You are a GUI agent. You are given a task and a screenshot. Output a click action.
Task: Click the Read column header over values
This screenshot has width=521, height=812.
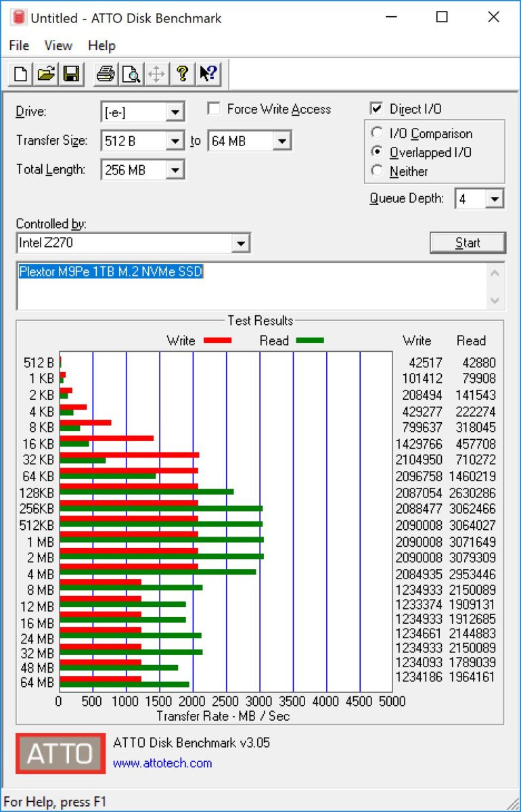[471, 340]
